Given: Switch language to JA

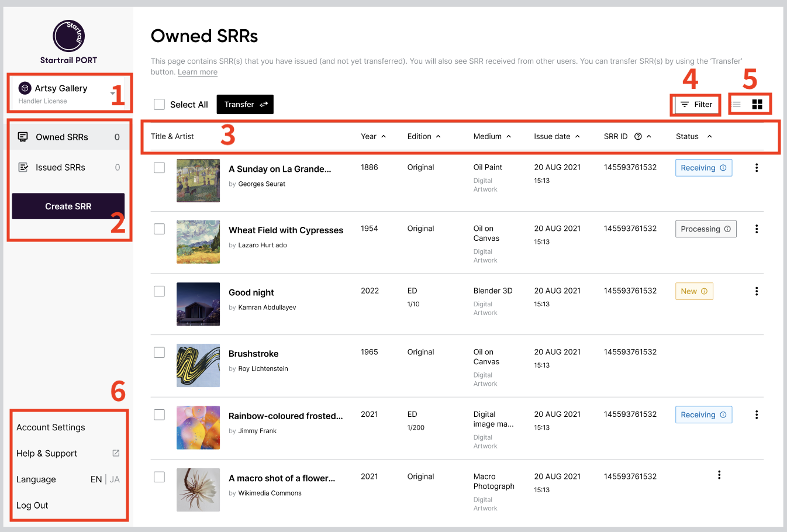Looking at the screenshot, I should click(x=115, y=479).
